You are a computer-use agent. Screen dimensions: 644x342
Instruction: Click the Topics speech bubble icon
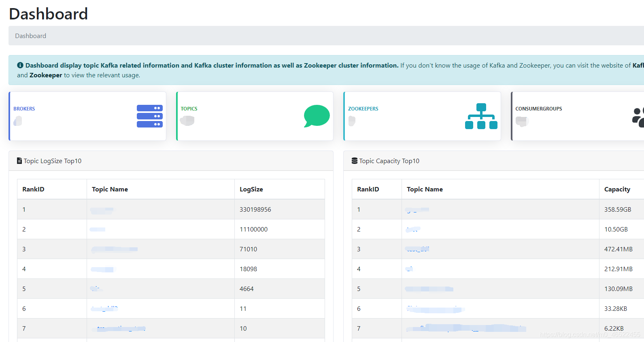[x=317, y=116]
